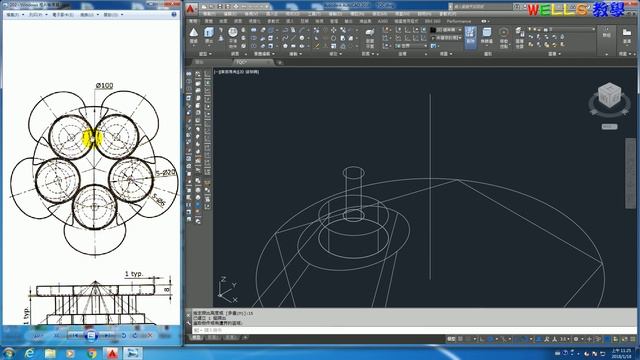
Task: Open workspace switching gear in status bar
Action: [x=576, y=339]
